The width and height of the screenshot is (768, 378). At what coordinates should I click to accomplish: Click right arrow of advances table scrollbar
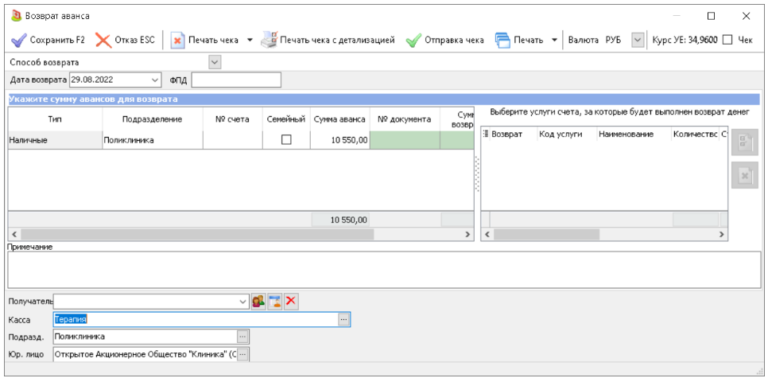(x=468, y=235)
